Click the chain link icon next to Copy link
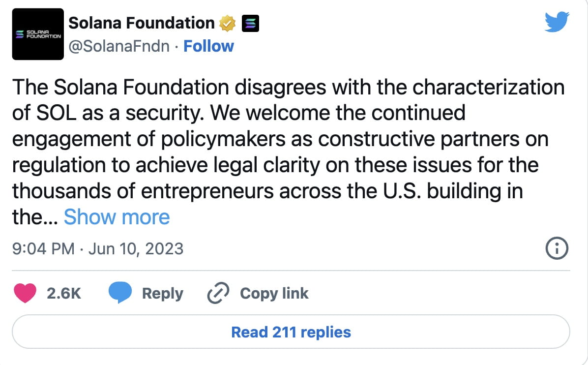Image resolution: width=588 pixels, height=365 pixels. pos(218,293)
